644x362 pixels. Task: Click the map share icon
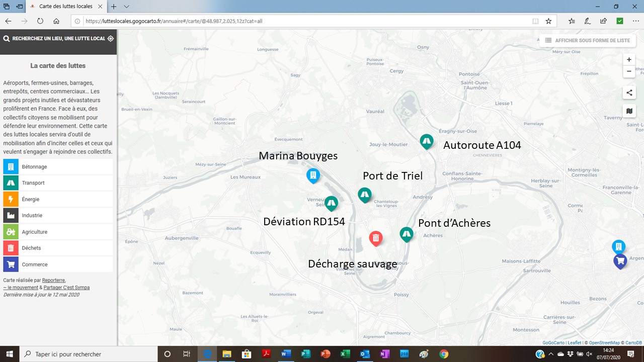pos(629,93)
